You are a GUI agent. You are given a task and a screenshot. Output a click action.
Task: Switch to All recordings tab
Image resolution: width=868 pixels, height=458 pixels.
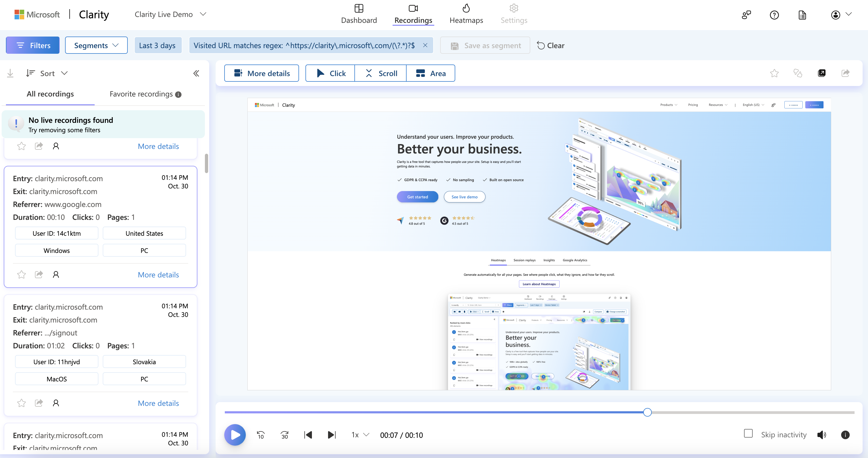[50, 94]
